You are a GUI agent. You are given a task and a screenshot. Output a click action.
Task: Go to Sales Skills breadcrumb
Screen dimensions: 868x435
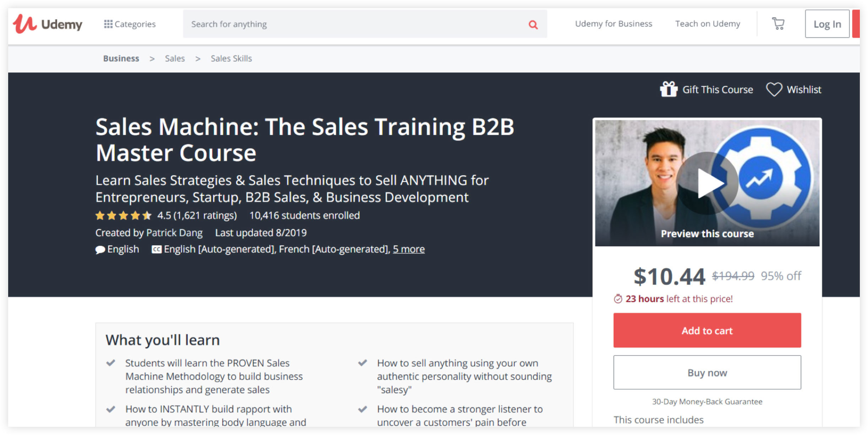pyautogui.click(x=231, y=59)
